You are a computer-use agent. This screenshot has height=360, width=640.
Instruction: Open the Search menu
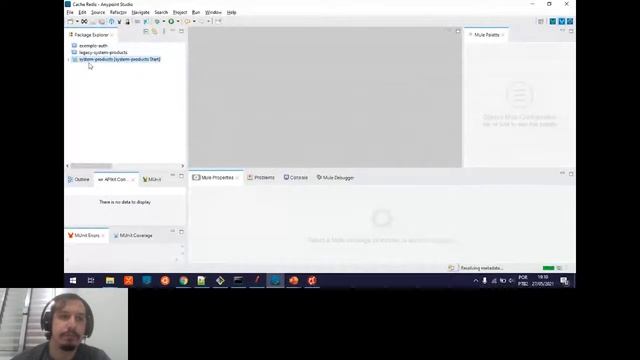161,13
